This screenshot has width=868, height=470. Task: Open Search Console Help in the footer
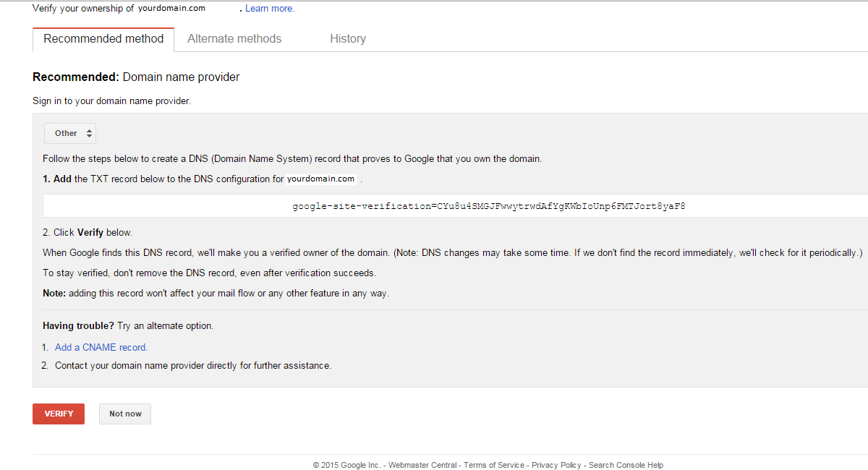coord(626,465)
